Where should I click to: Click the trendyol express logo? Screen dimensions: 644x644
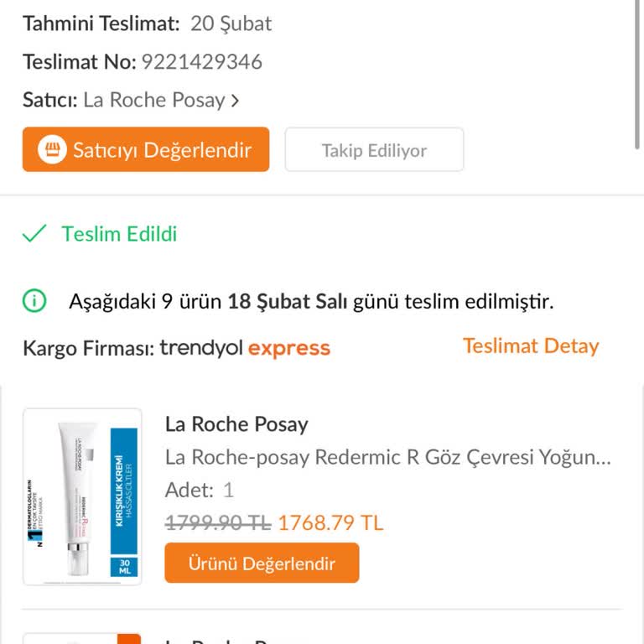point(245,348)
